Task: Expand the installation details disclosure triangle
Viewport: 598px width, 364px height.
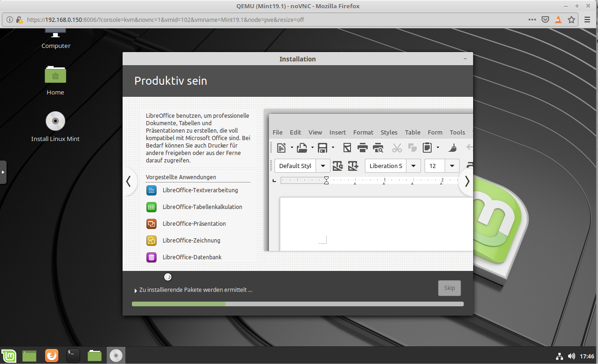Action: [136, 290]
